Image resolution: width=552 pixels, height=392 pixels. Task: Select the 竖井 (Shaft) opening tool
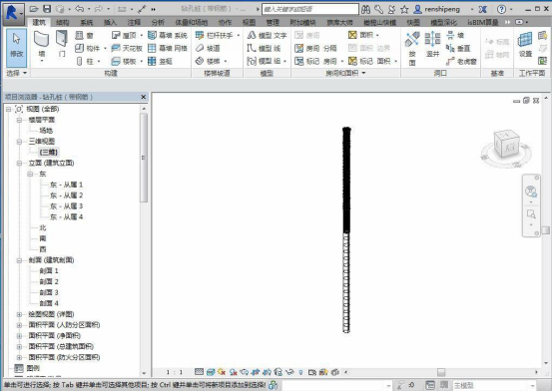pos(432,45)
